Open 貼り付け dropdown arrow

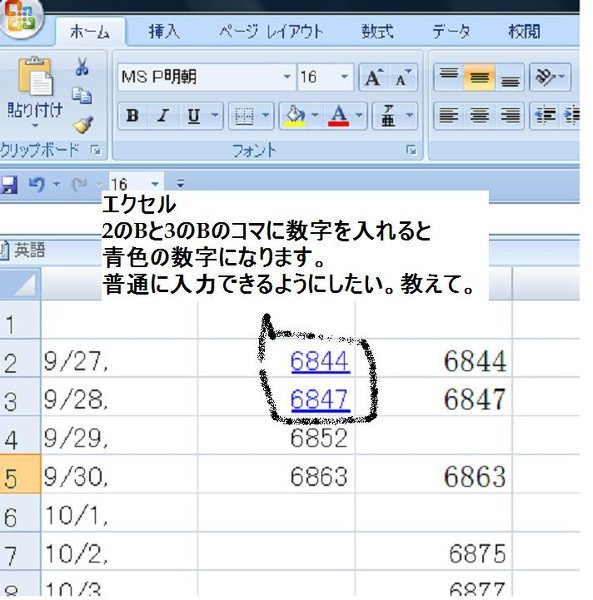click(x=35, y=126)
